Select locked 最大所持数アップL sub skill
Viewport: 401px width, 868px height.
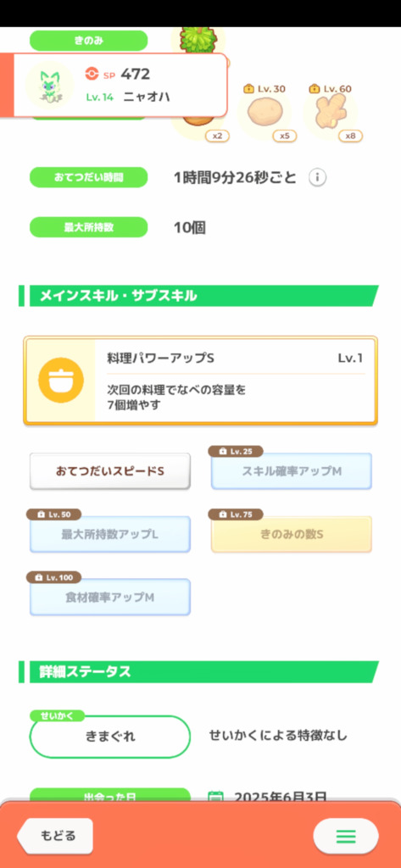click(x=109, y=534)
